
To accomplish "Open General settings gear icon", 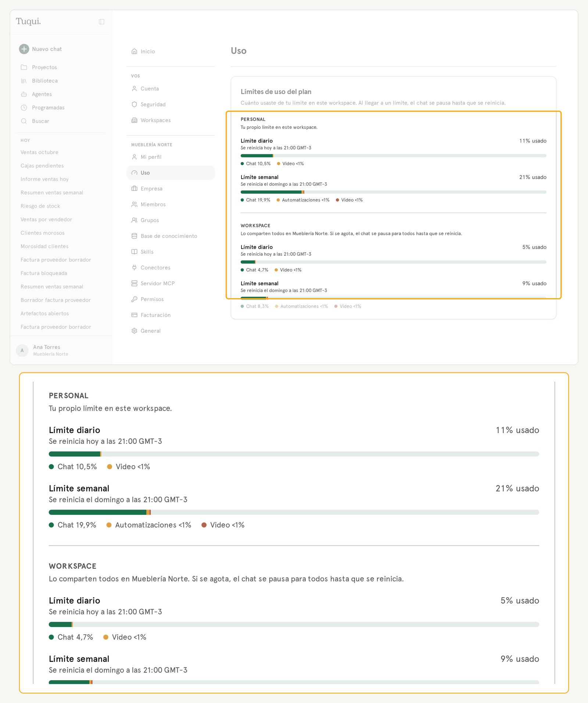I will click(135, 331).
